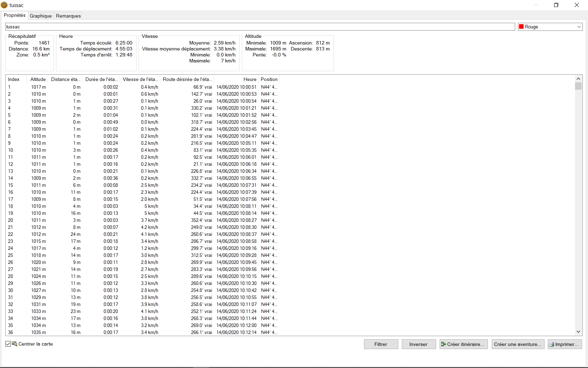Click the Créer une aventure button
The width and height of the screenshot is (588, 368).
click(x=518, y=344)
